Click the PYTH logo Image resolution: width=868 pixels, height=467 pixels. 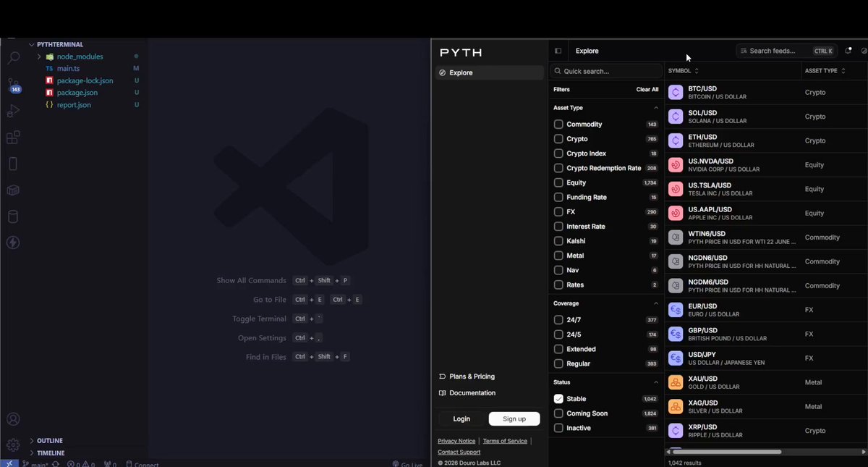click(461, 52)
